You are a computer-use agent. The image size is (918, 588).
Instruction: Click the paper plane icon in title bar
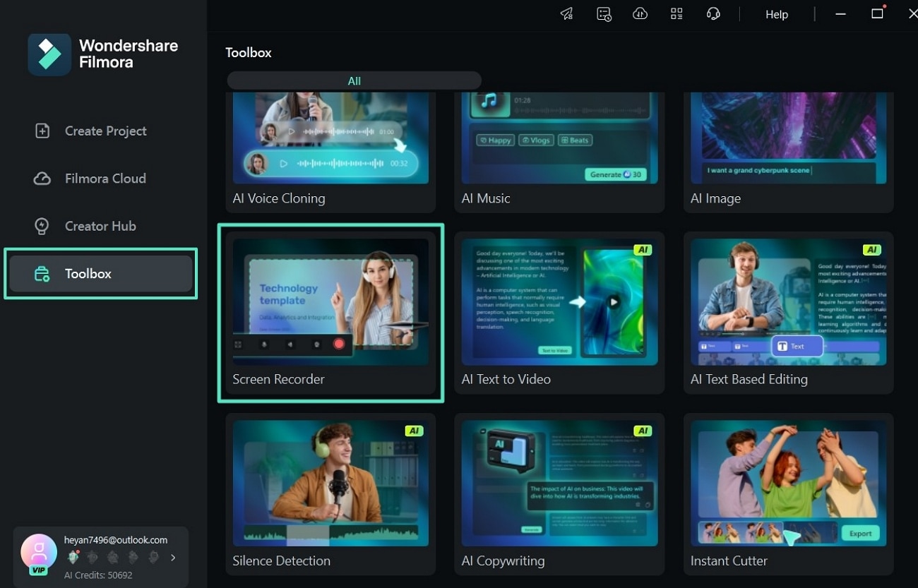(x=566, y=14)
